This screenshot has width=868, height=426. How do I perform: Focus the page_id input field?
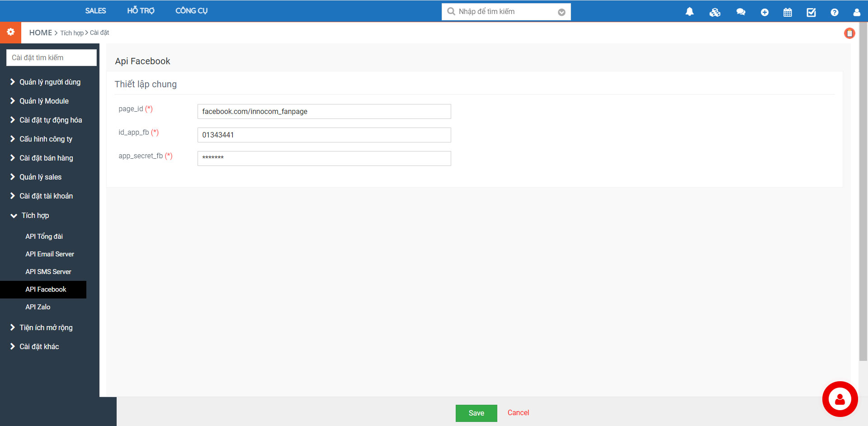(x=324, y=111)
